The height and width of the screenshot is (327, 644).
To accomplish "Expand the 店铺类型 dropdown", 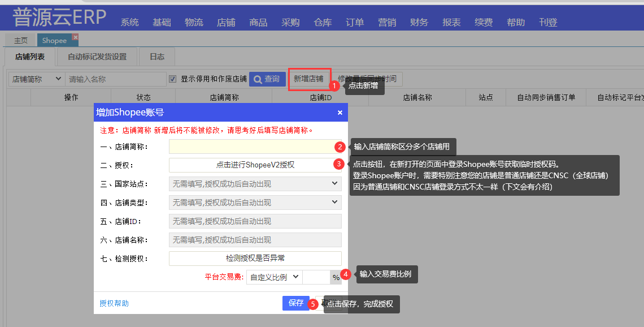I will (255, 203).
